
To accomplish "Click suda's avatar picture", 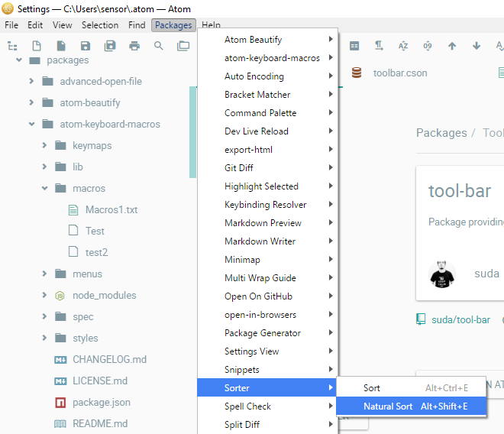I will [442, 274].
